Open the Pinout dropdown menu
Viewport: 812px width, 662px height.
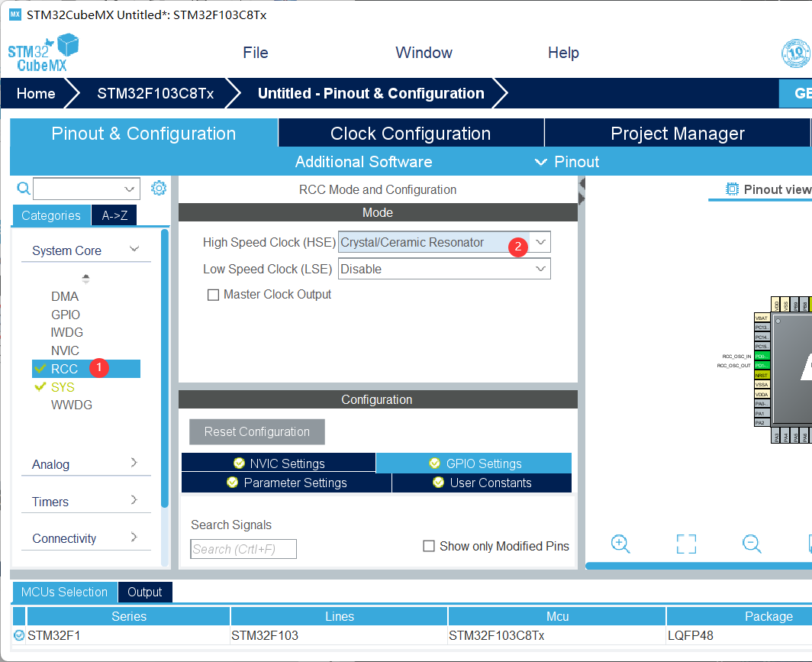click(x=567, y=162)
